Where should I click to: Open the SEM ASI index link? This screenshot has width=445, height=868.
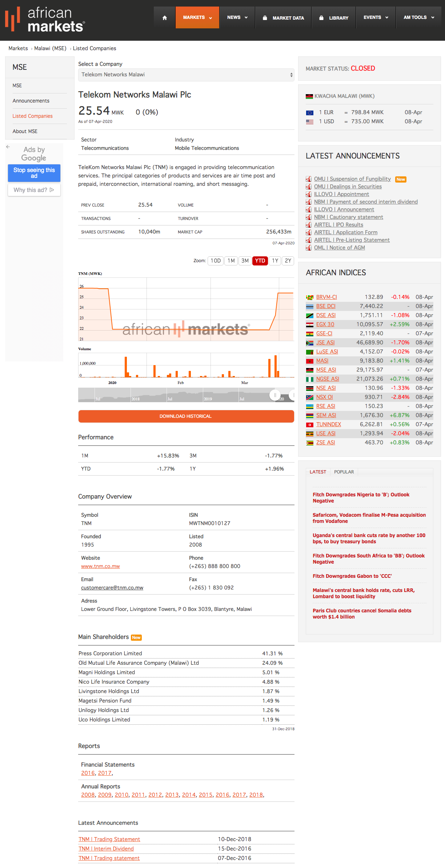[326, 415]
